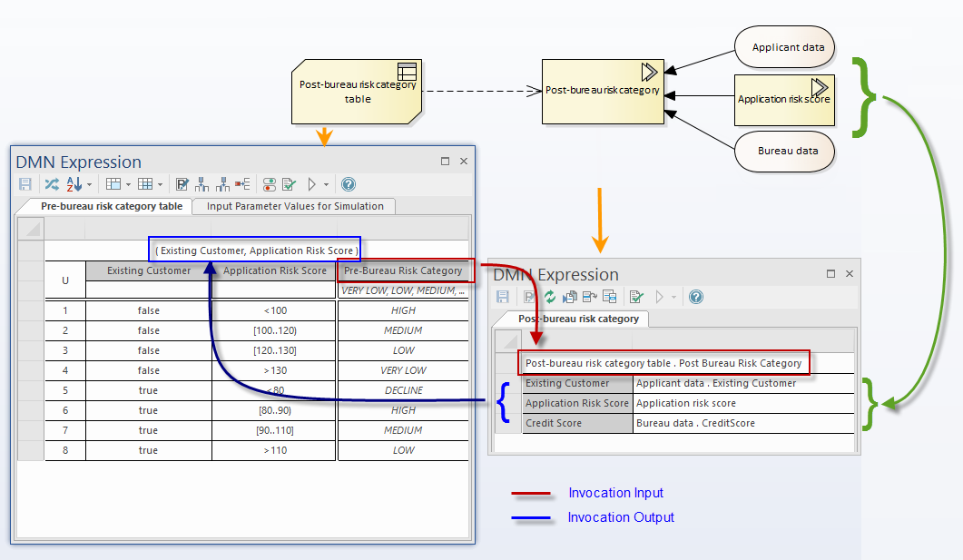Image resolution: width=963 pixels, height=560 pixels.
Task: Select the Post-bureau risk category tab
Action: pos(578,319)
